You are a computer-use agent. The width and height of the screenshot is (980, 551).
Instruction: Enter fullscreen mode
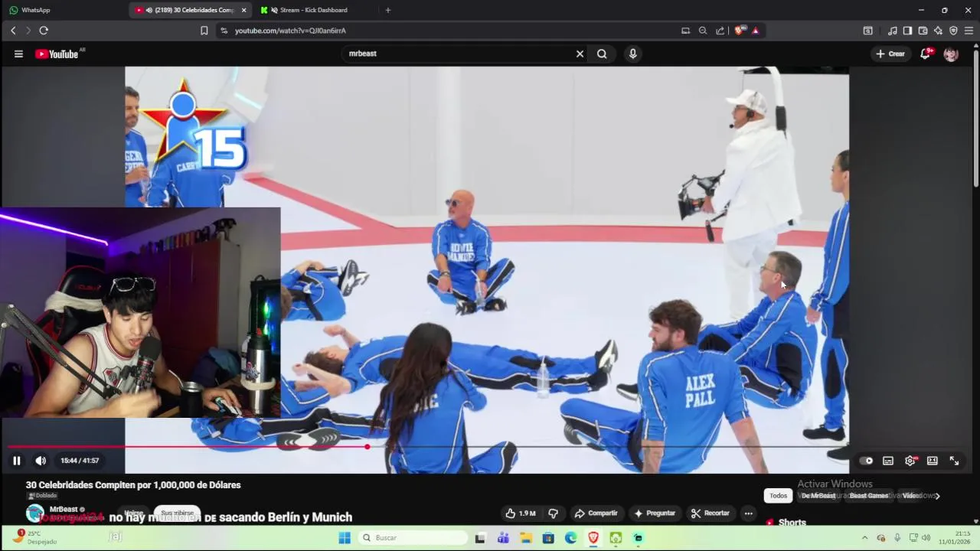pos(955,461)
